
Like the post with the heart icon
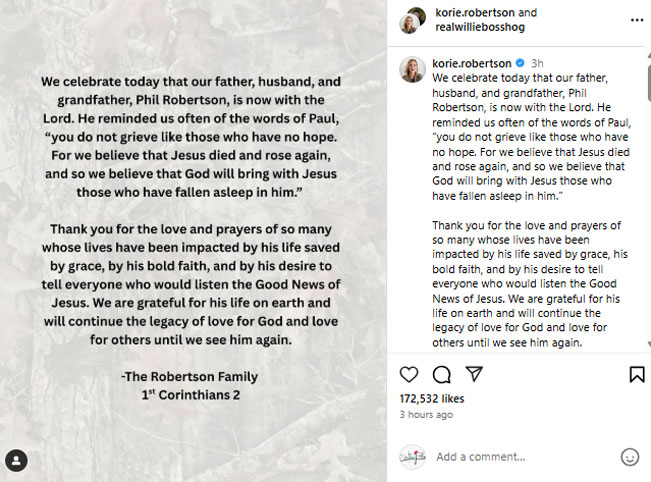[409, 374]
